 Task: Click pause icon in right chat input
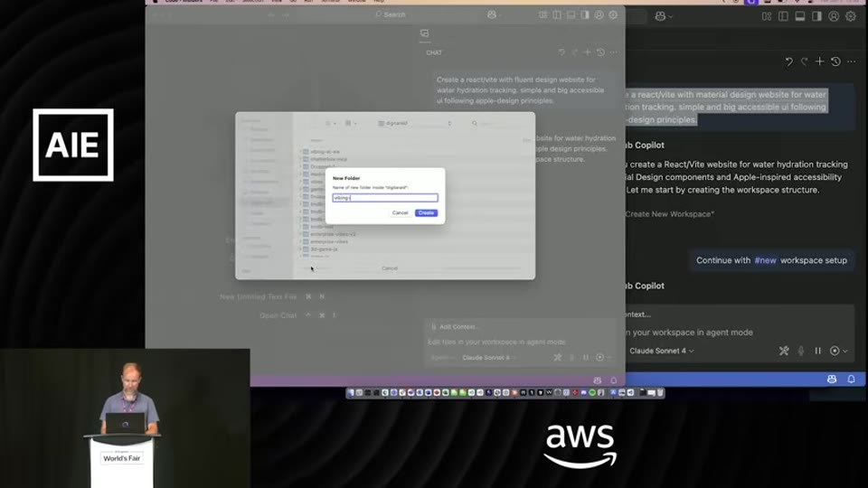[x=817, y=351]
